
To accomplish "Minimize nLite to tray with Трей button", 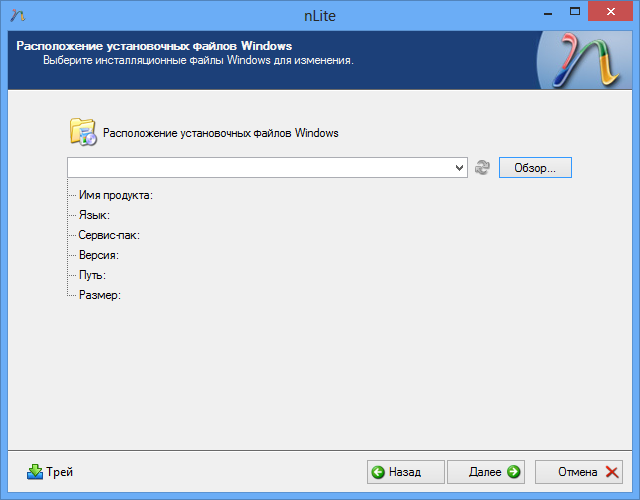I will [x=50, y=472].
